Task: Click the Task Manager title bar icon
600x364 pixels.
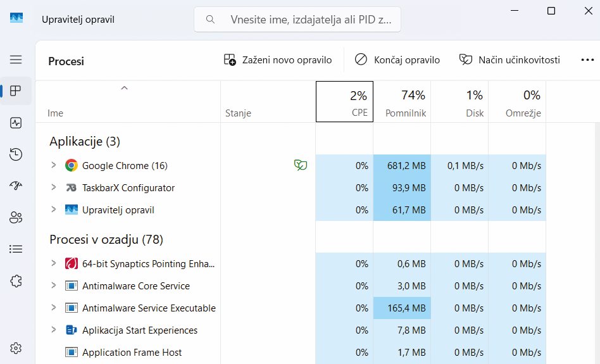Action: pyautogui.click(x=16, y=18)
